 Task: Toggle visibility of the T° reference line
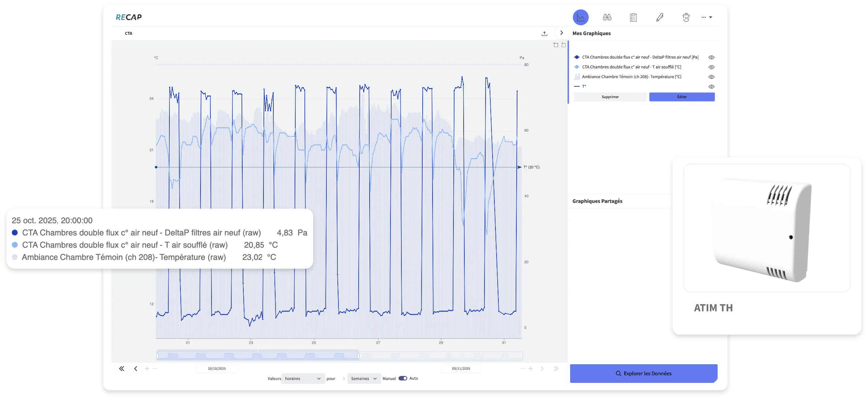click(711, 87)
